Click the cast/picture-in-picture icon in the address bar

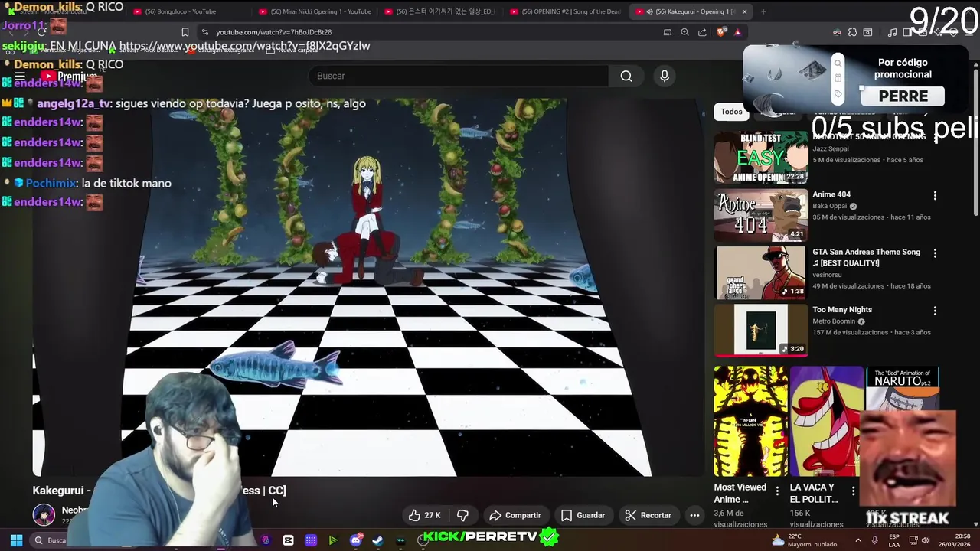click(x=668, y=32)
